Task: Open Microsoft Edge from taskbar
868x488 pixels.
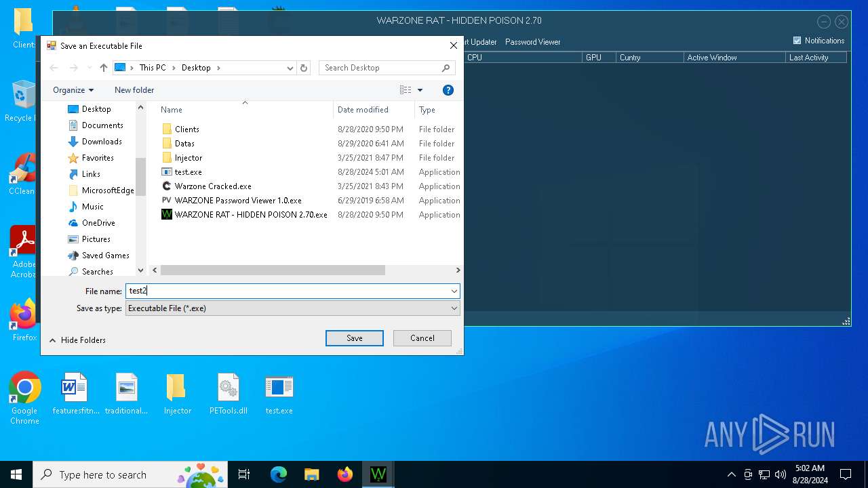Action: click(x=279, y=474)
